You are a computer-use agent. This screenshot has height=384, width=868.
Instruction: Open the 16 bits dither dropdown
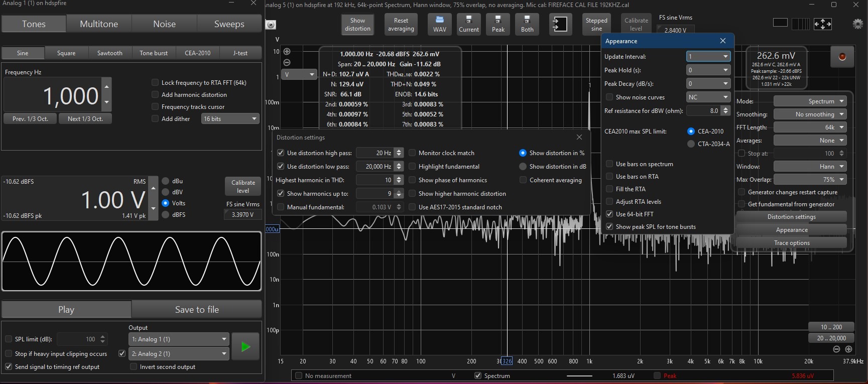(230, 119)
